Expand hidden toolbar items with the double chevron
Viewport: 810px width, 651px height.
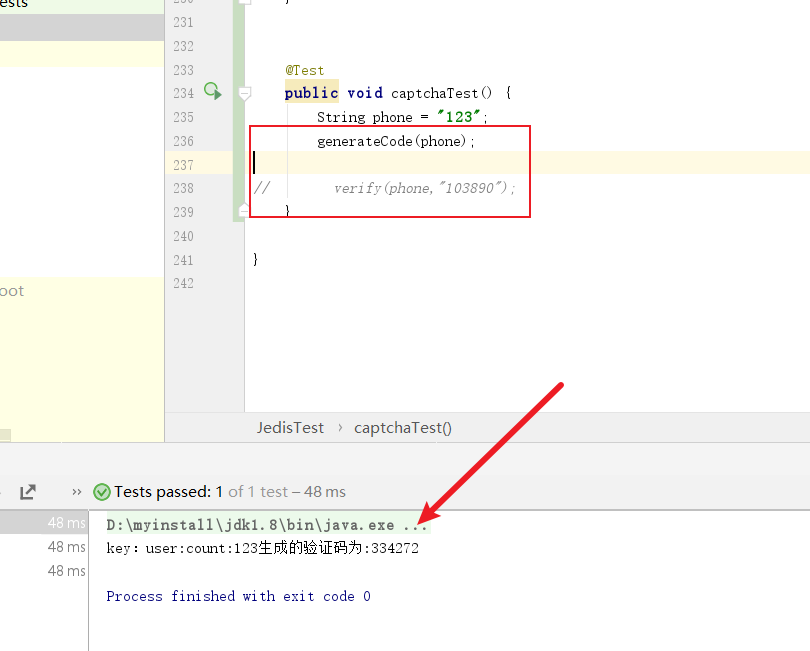click(x=77, y=492)
